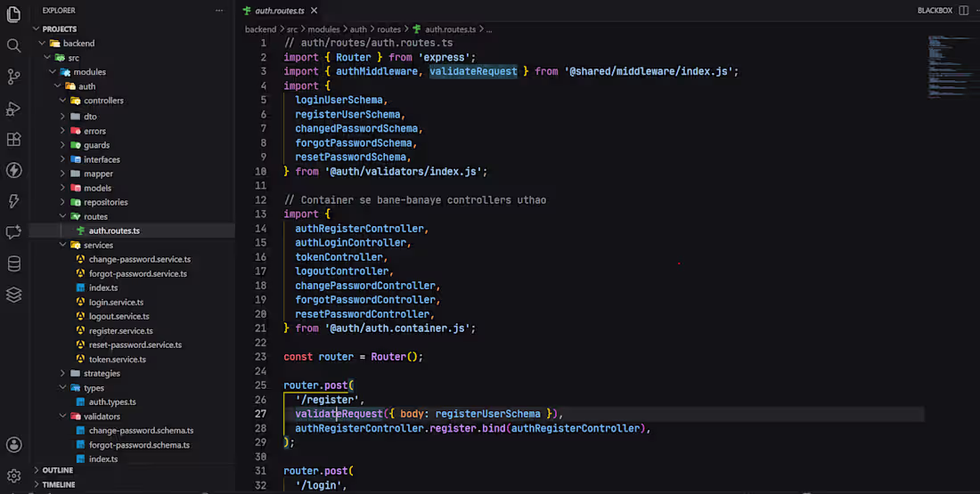The width and height of the screenshot is (980, 494).
Task: Click line number 27 in gutter
Action: [261, 413]
